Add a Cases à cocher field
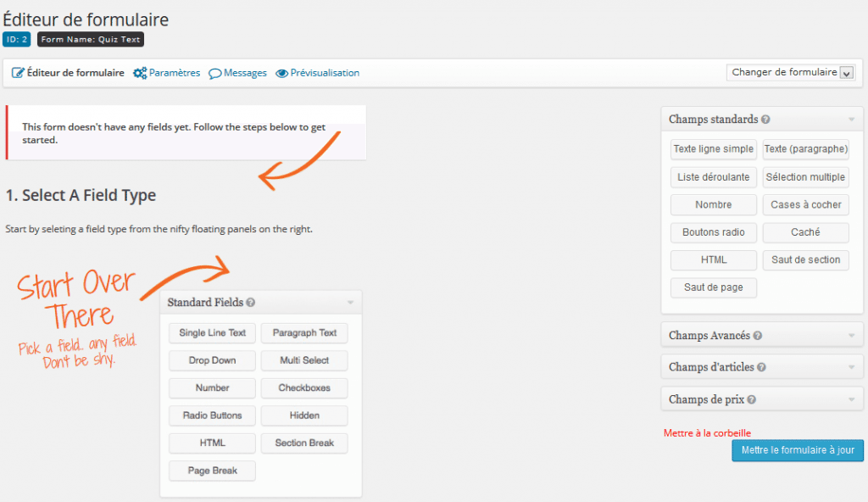 click(805, 204)
